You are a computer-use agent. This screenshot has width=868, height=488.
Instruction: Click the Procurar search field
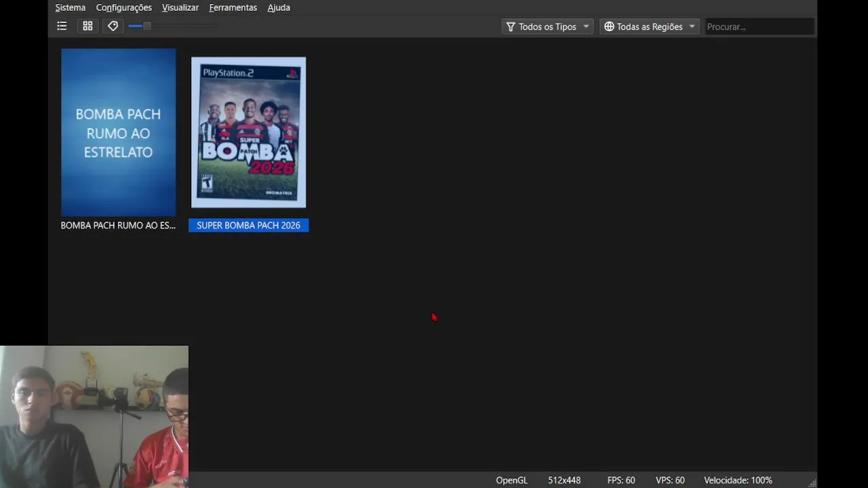pos(759,26)
